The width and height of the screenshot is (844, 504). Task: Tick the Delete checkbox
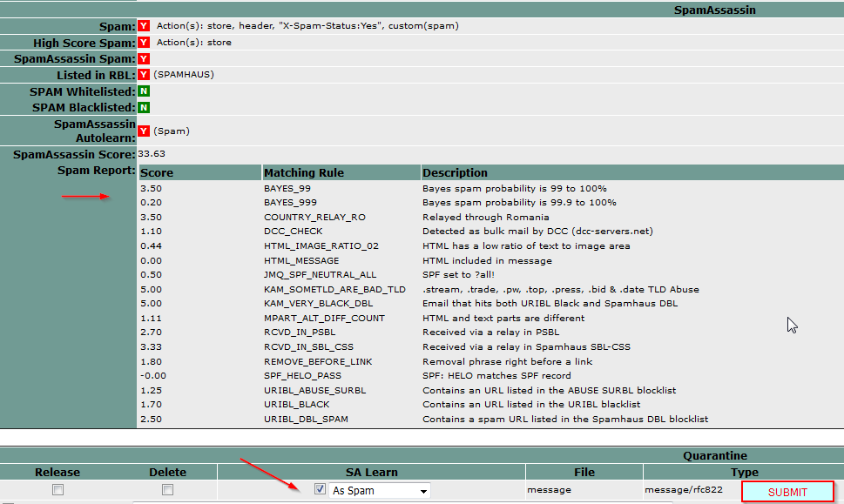click(x=167, y=490)
